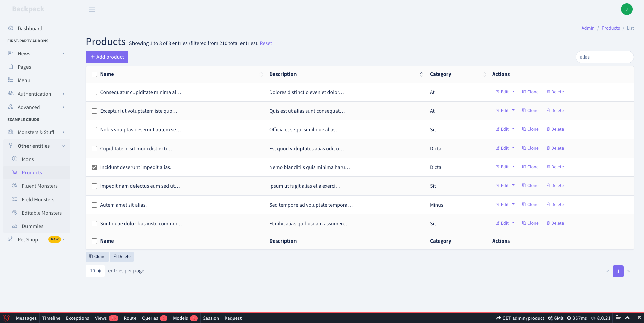Expand the News sidebar section
Image resolution: width=644 pixels, height=323 pixels.
click(x=37, y=54)
